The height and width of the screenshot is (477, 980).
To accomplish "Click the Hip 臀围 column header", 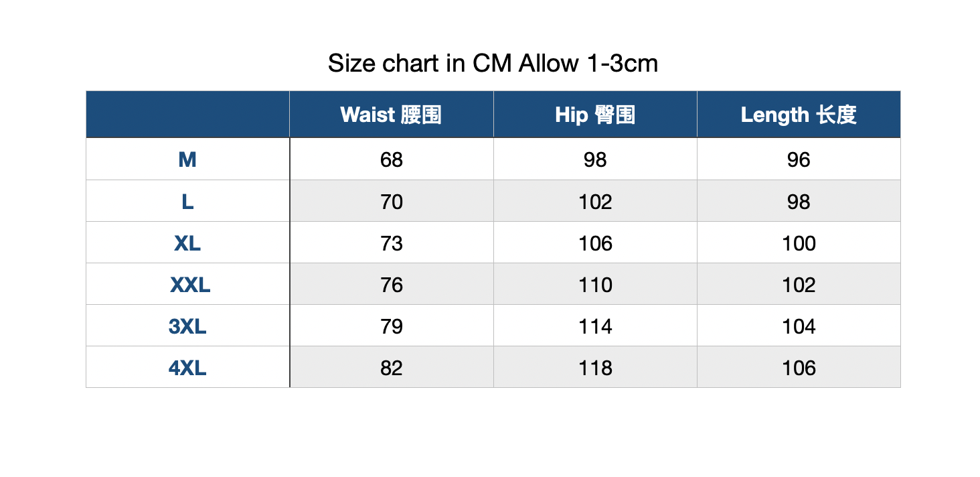I will 595,115.
